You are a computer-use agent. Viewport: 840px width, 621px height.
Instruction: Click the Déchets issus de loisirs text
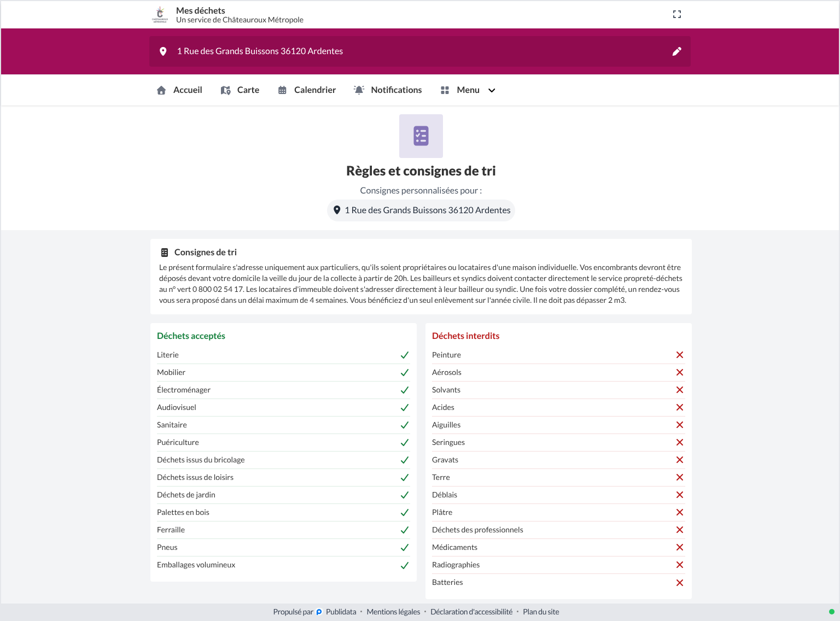click(x=195, y=477)
